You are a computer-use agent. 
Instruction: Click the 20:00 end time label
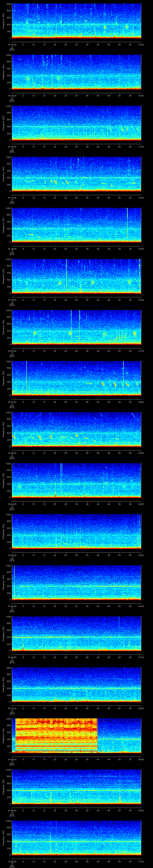tap(141, 300)
